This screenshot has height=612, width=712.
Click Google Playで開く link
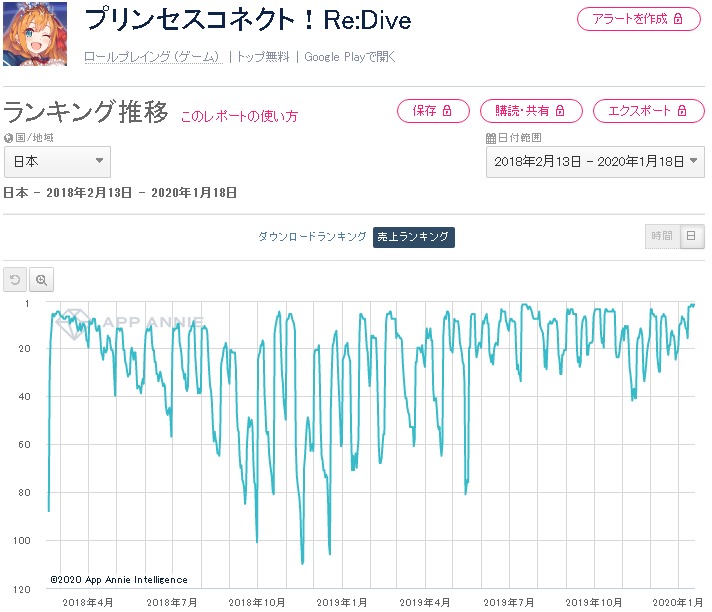[x=350, y=57]
